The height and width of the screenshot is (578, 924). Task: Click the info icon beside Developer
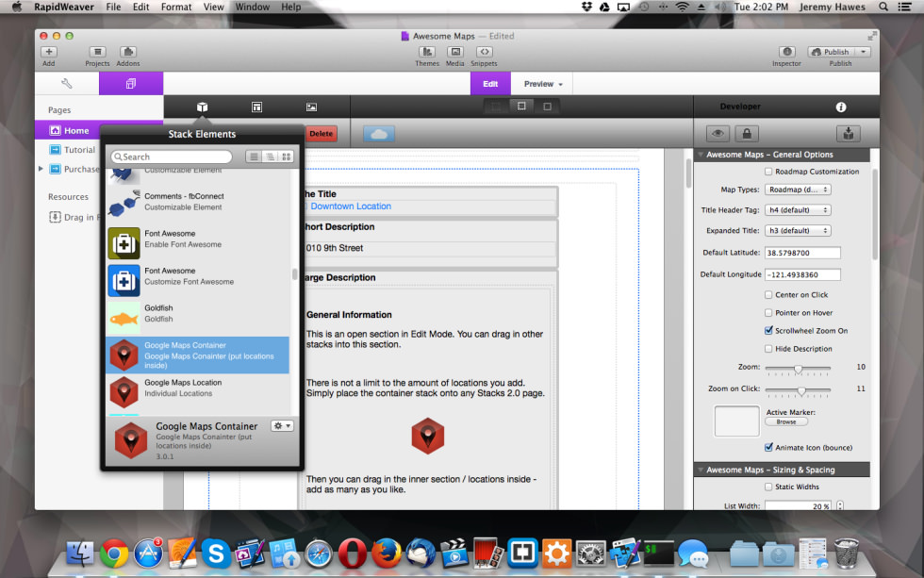[841, 107]
